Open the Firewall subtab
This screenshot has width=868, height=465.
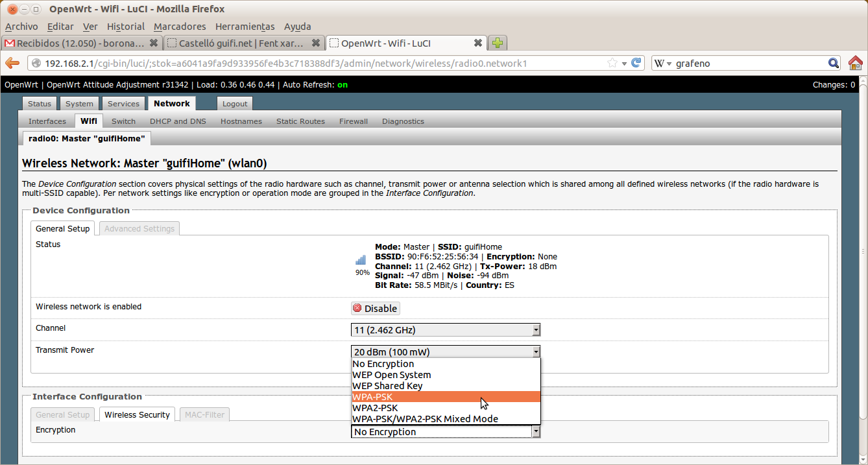[x=353, y=121]
